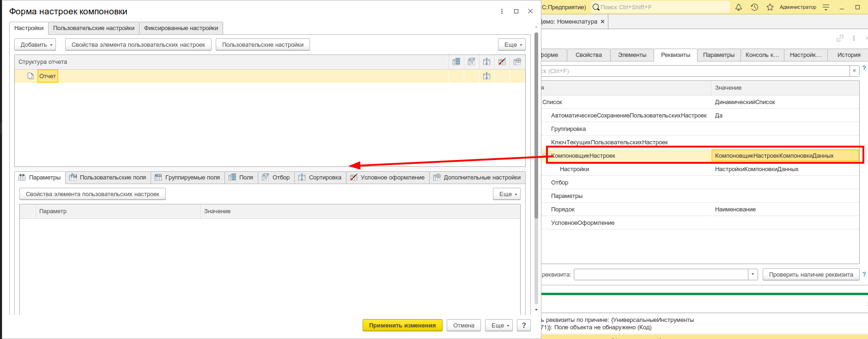
Task: Switch to Фиксированные настройки tab
Action: point(181,28)
